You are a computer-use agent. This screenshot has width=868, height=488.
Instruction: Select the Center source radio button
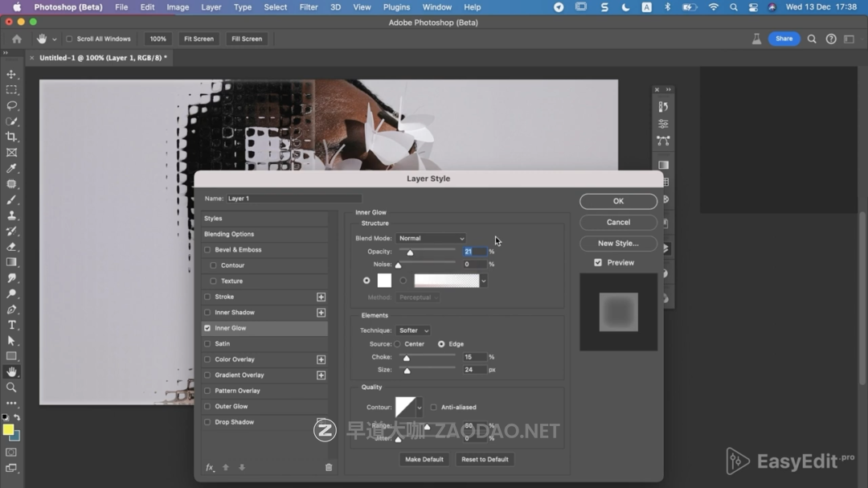(x=397, y=344)
